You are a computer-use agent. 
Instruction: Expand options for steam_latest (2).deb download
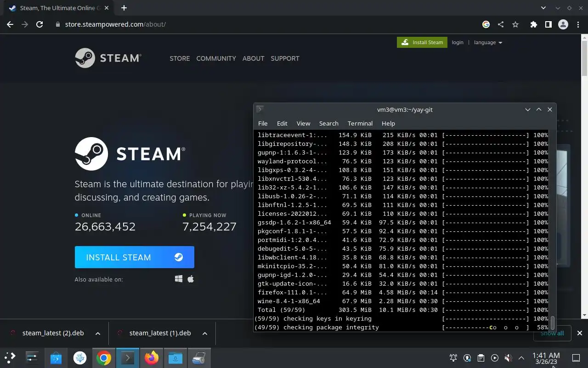pyautogui.click(x=98, y=333)
